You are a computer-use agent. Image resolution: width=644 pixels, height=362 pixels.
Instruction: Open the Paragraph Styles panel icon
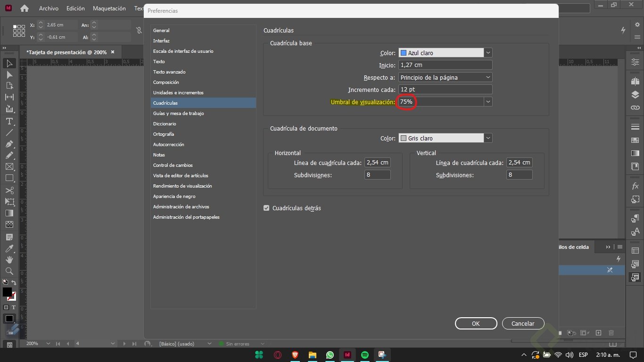635,218
